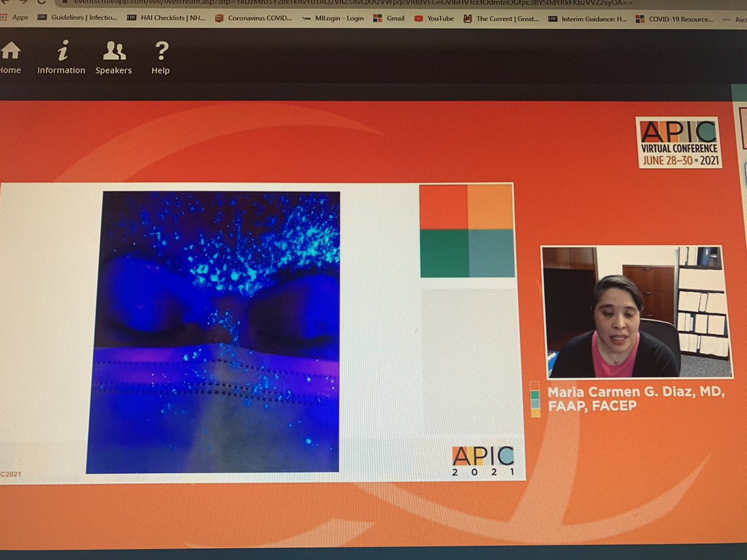Image resolution: width=747 pixels, height=560 pixels.
Task: Click the speaker name Maria Carmen G. Diaz, MD
Action: 636,393
